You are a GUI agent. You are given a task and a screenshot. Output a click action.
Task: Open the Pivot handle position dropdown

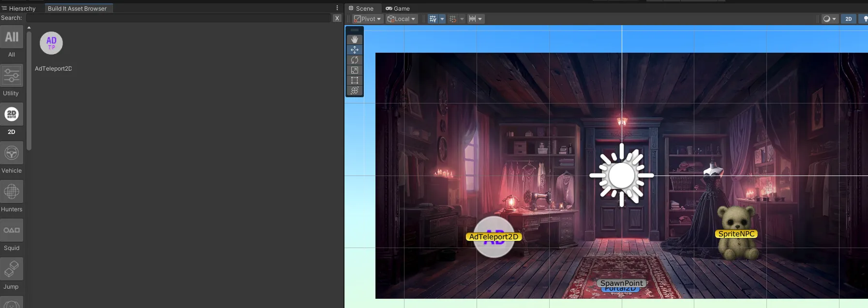click(367, 19)
